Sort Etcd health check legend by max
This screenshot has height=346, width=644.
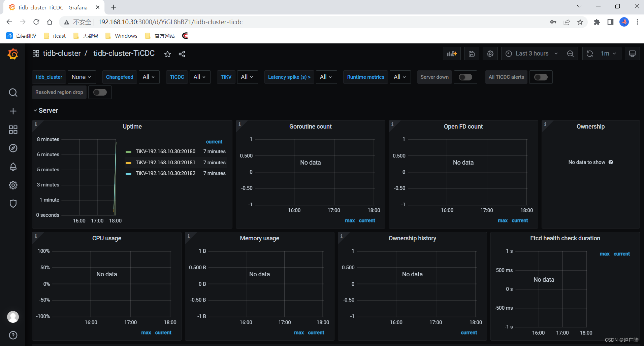tap(604, 254)
